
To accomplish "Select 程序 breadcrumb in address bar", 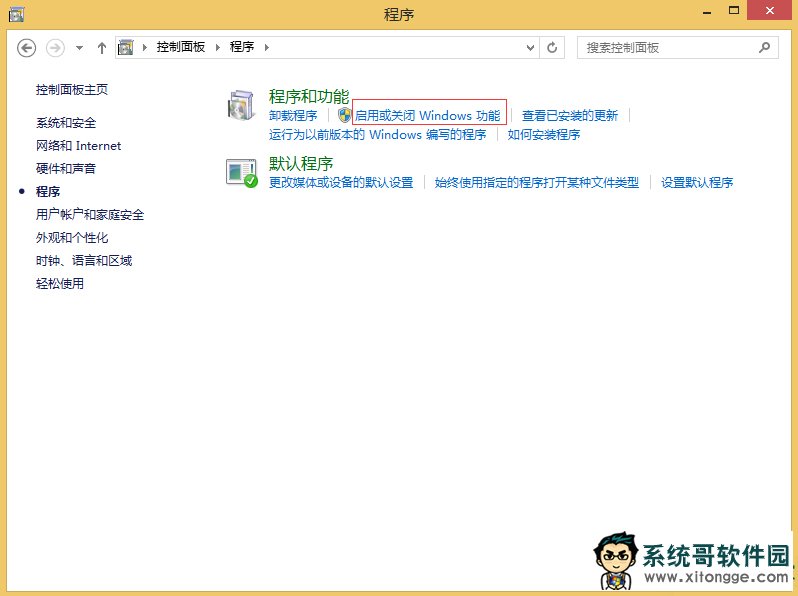I will (x=242, y=47).
